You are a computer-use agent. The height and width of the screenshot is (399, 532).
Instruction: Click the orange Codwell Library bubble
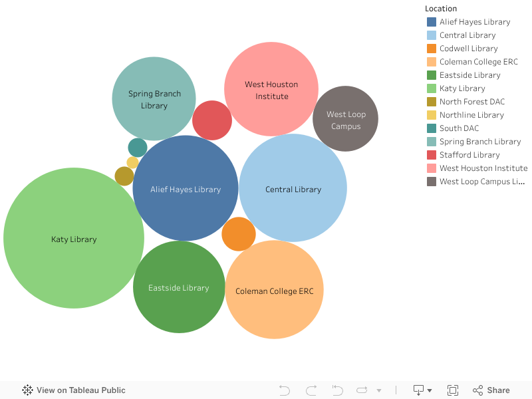(239, 234)
